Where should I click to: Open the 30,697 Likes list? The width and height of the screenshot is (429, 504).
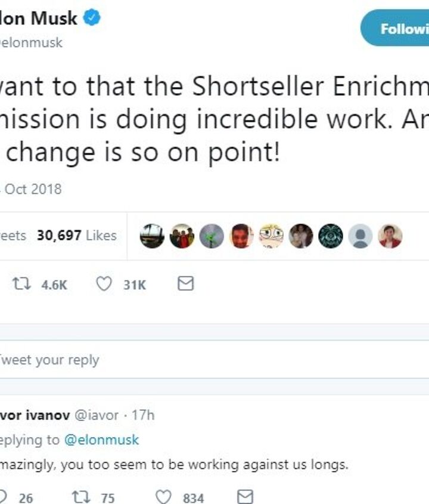point(76,236)
